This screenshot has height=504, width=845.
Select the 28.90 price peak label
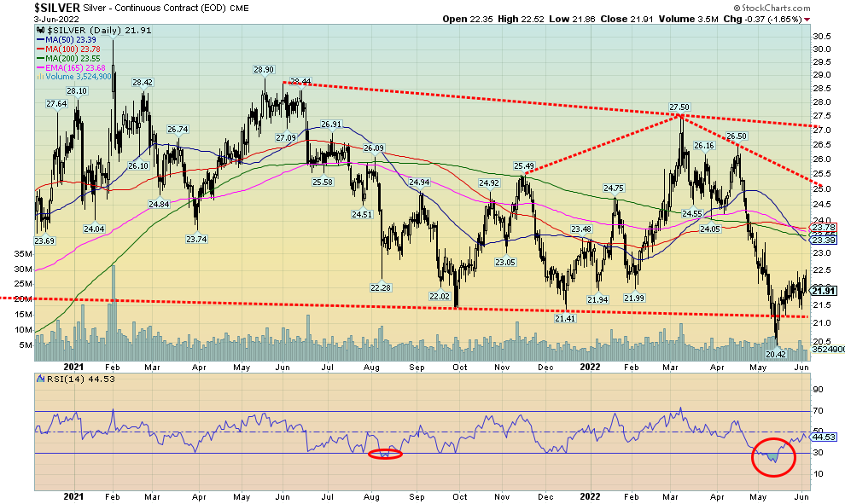(262, 69)
